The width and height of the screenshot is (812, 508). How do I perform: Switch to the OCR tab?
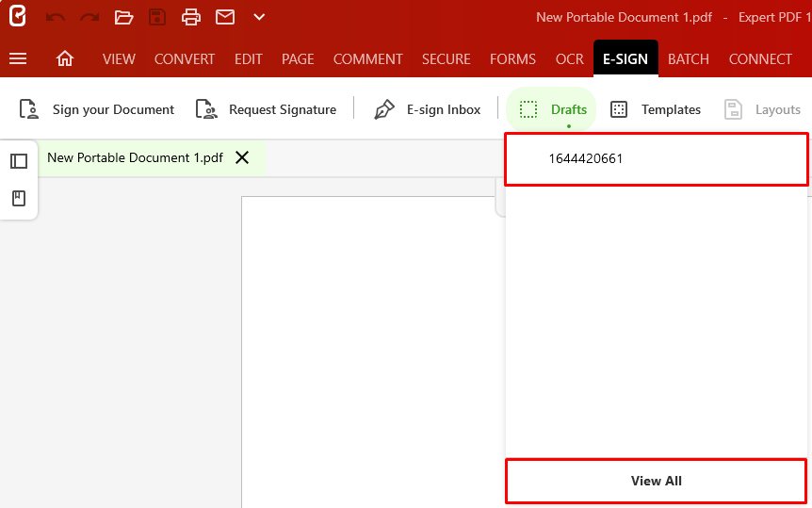click(x=570, y=59)
